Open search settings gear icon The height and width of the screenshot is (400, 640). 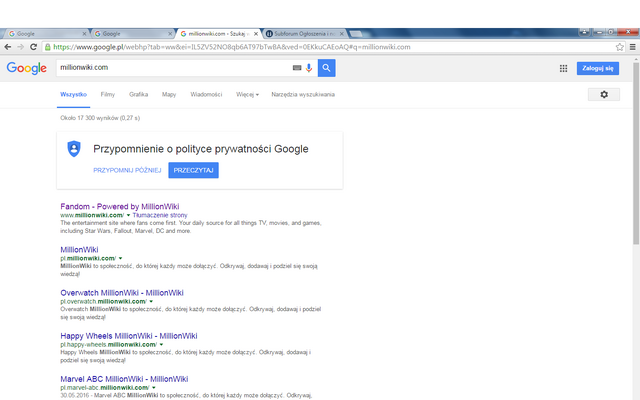click(x=604, y=94)
